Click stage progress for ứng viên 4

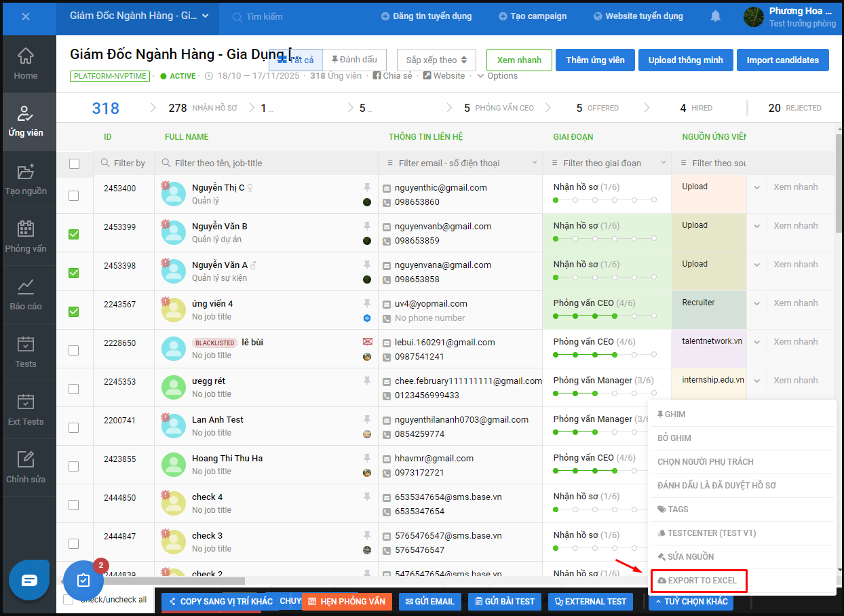(605, 316)
